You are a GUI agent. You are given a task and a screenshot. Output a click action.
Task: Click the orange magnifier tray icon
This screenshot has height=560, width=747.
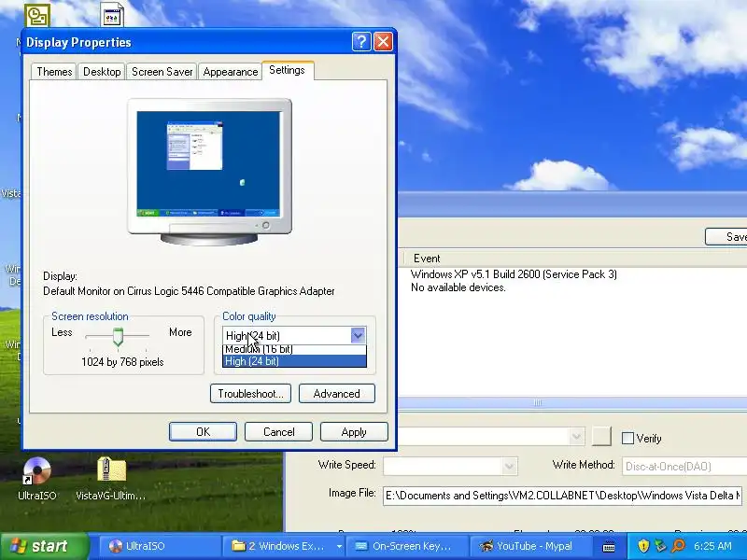point(678,546)
